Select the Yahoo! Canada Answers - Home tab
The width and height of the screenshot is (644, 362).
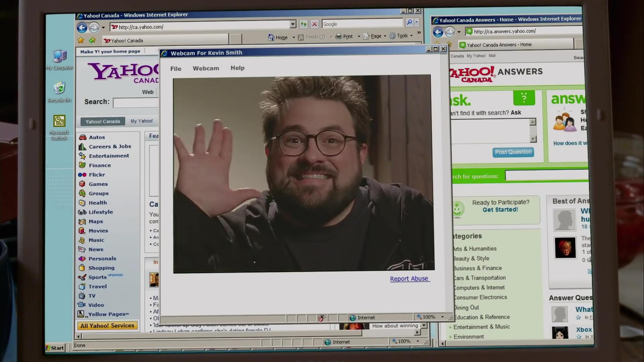tap(516, 45)
